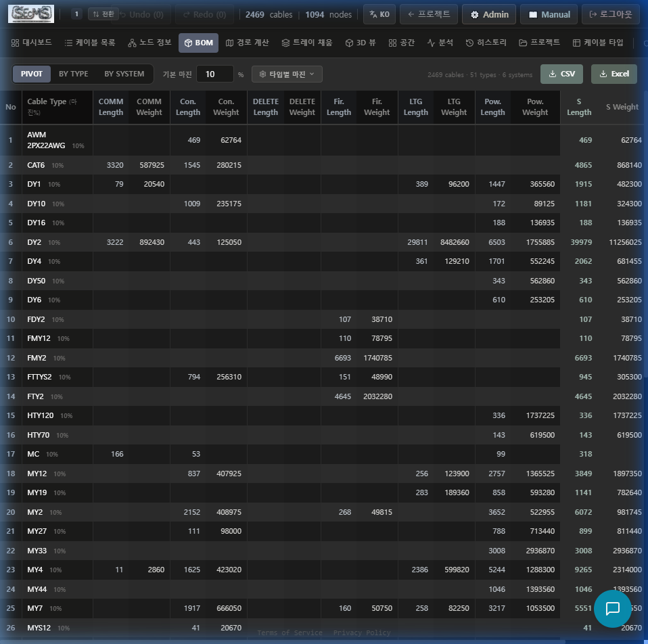
Task: Toggle the KO language button
Action: [379, 14]
